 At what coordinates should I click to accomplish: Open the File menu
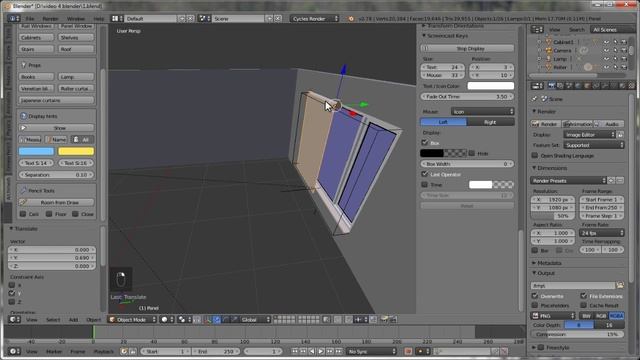pos(30,18)
